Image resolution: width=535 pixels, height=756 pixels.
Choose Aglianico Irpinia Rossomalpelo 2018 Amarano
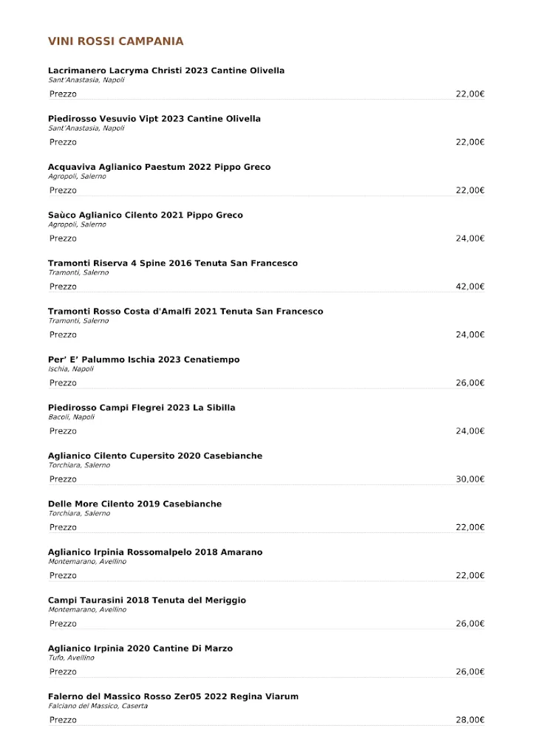(155, 552)
